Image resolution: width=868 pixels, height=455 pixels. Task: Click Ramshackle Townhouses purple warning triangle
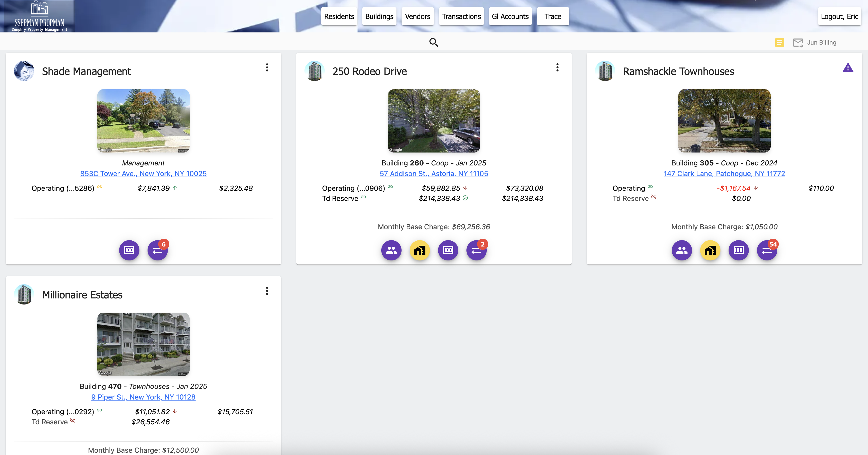(848, 68)
